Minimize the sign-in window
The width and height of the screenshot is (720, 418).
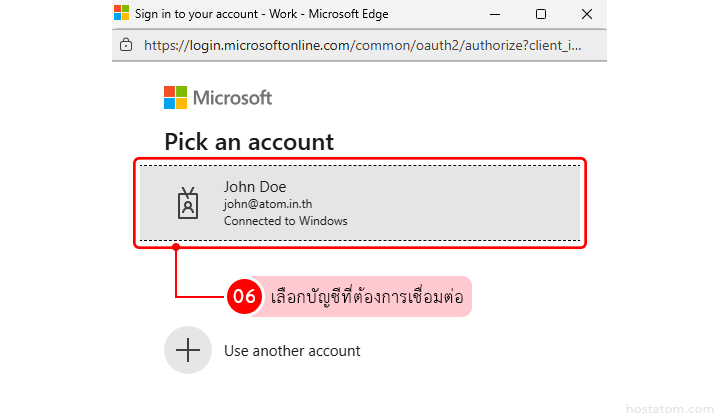point(494,14)
